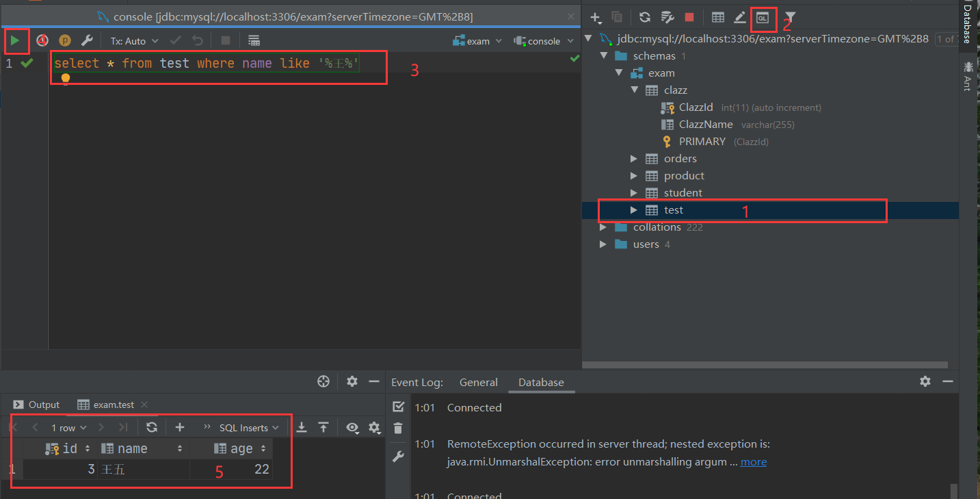Collapse the jdbc:mysql data source node
The height and width of the screenshot is (499, 980).
pos(588,38)
